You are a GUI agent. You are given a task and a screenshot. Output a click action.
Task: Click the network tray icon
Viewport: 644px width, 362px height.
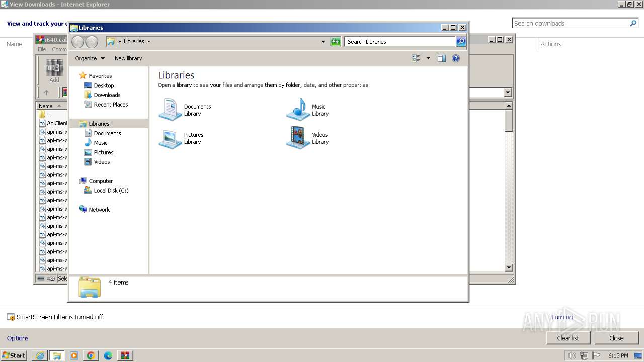click(x=584, y=355)
